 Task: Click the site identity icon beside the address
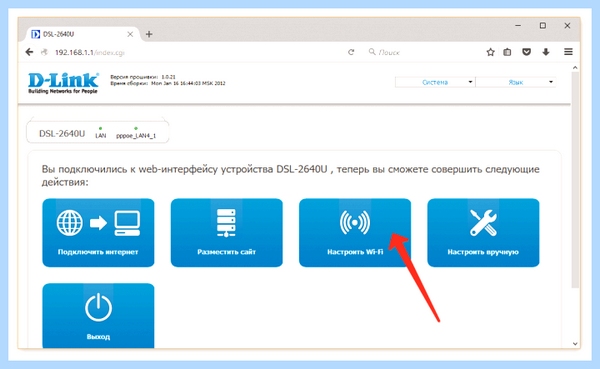pos(44,52)
